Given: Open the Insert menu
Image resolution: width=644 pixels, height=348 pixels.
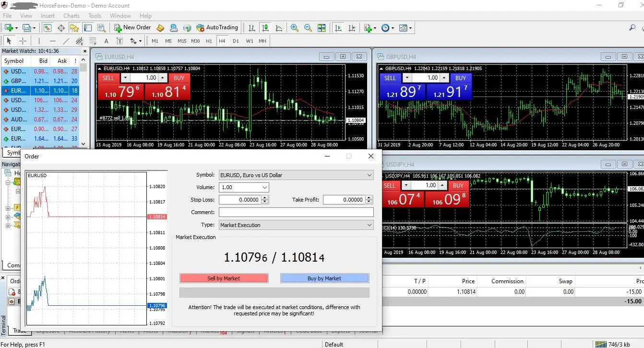Looking at the screenshot, I should tap(48, 15).
